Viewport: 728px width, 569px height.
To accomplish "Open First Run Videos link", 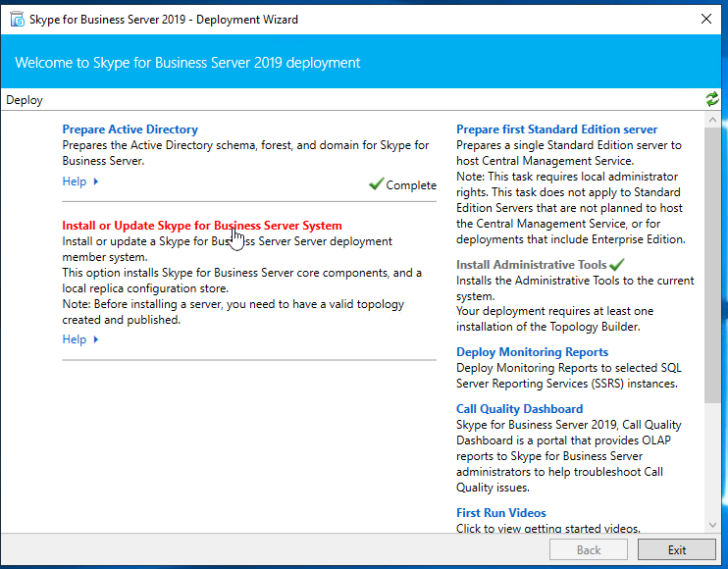I will point(500,513).
